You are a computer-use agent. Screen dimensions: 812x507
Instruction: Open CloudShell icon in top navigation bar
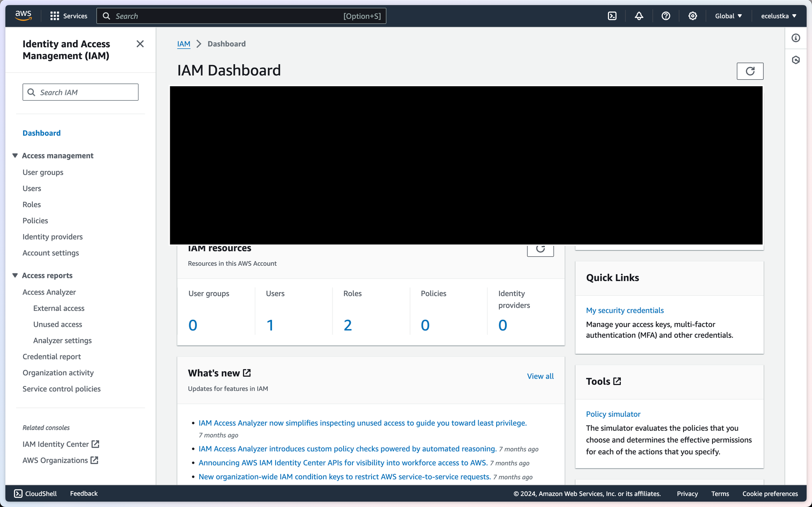pyautogui.click(x=612, y=16)
